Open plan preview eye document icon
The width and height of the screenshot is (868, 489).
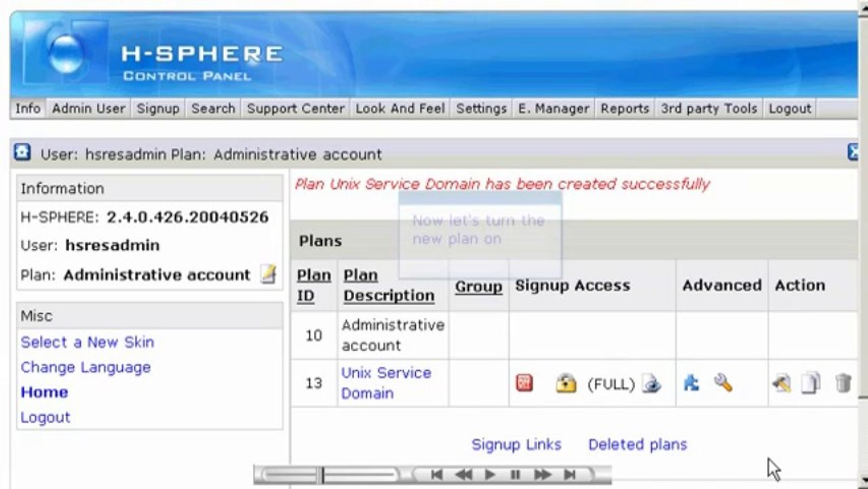651,384
